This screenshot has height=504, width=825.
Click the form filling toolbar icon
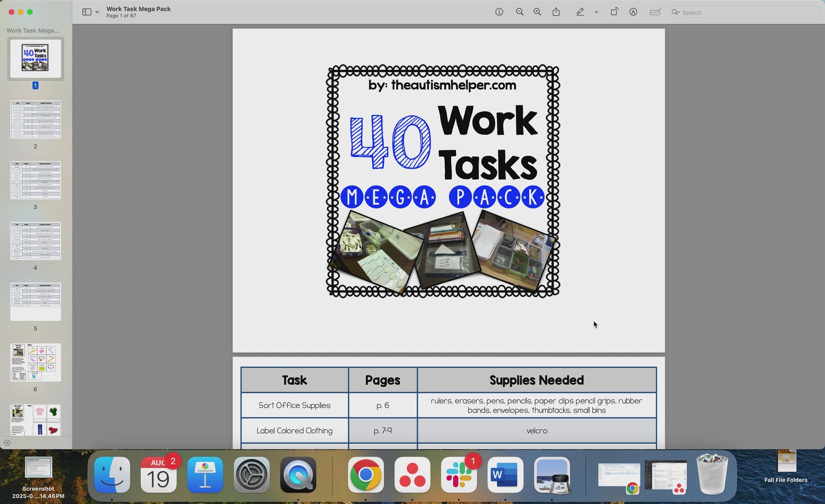655,12
